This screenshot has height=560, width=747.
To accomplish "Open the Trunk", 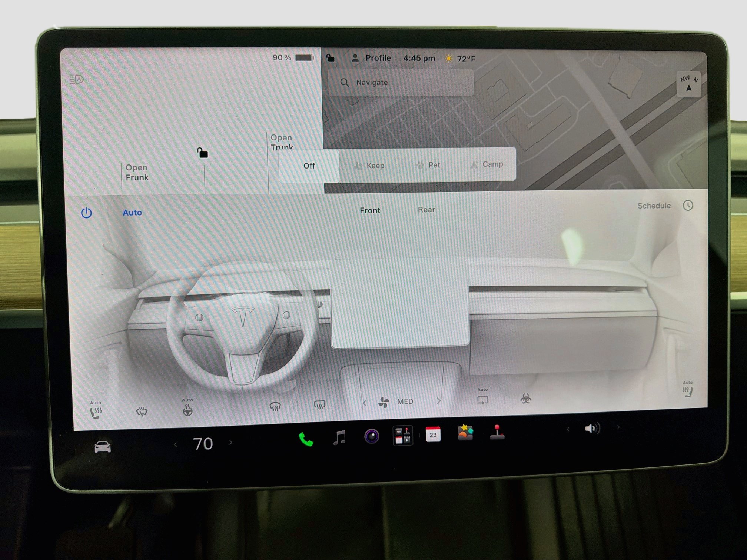I will 282,142.
